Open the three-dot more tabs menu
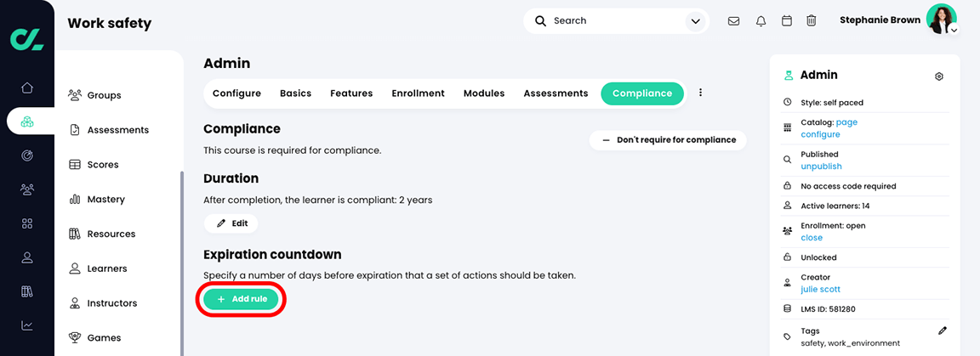This screenshot has height=356, width=980. point(701,93)
